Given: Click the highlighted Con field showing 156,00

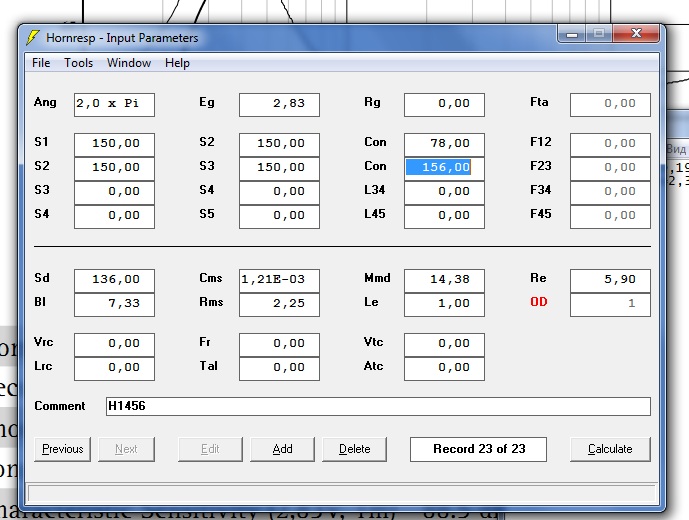Looking at the screenshot, I should tap(444, 168).
